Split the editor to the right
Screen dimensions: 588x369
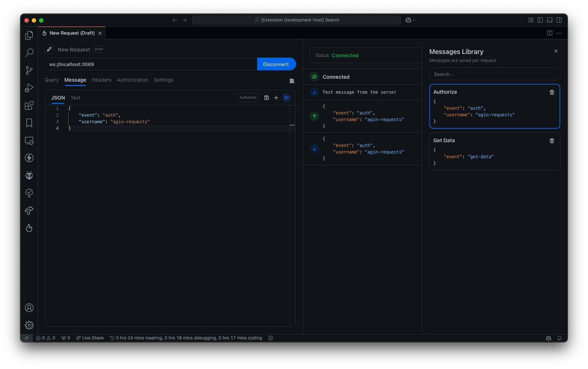coord(550,33)
